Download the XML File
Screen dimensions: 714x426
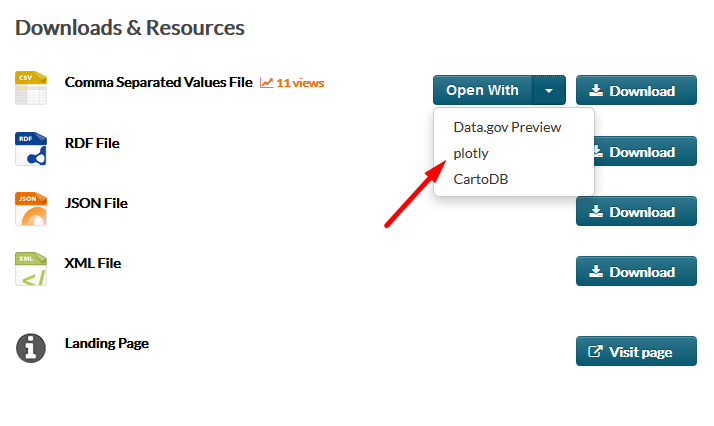pyautogui.click(x=636, y=271)
